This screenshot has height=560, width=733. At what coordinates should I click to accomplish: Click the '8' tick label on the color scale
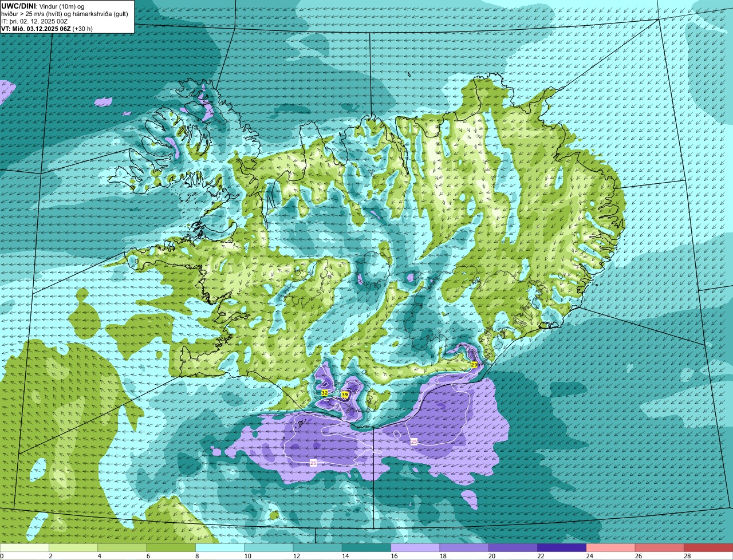tap(196, 556)
